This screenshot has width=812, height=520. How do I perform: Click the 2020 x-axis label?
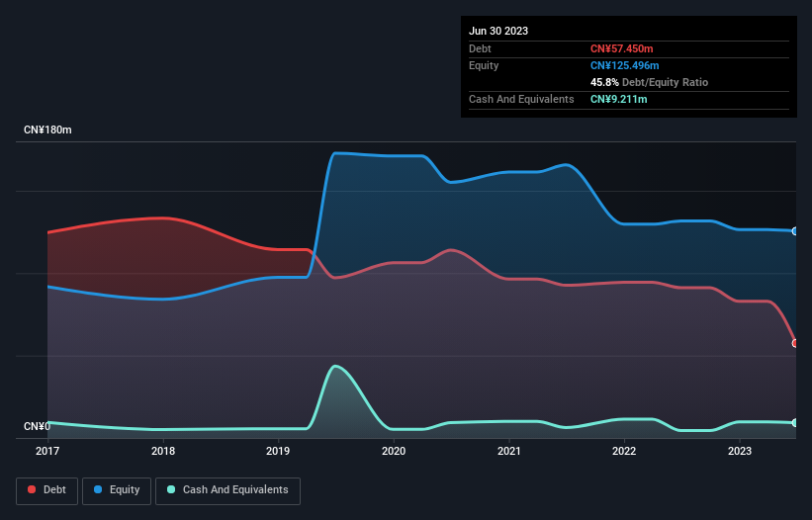[x=394, y=451]
